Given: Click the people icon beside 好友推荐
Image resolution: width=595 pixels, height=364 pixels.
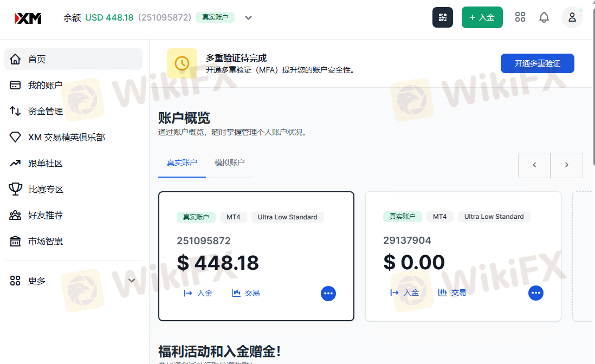Looking at the screenshot, I should [x=15, y=216].
